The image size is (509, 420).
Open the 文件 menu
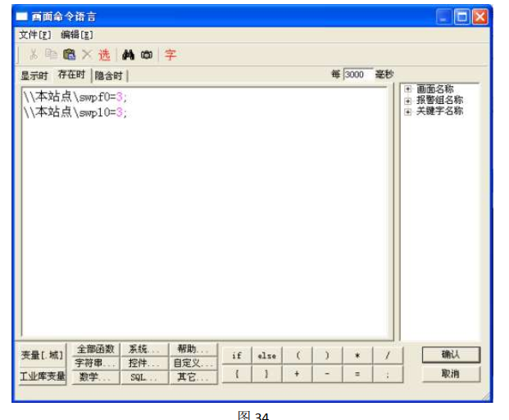point(34,34)
